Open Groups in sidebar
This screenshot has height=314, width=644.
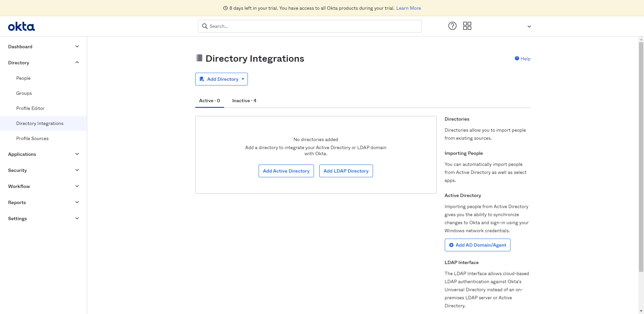(24, 93)
